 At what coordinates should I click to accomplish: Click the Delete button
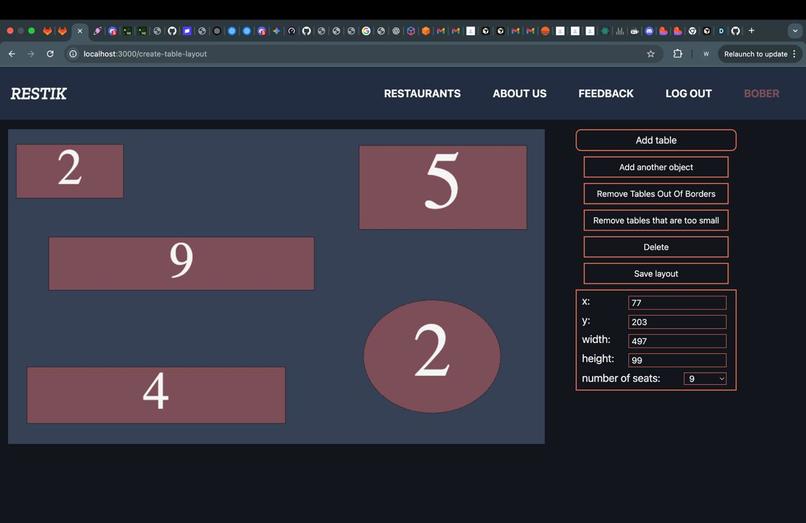656,247
